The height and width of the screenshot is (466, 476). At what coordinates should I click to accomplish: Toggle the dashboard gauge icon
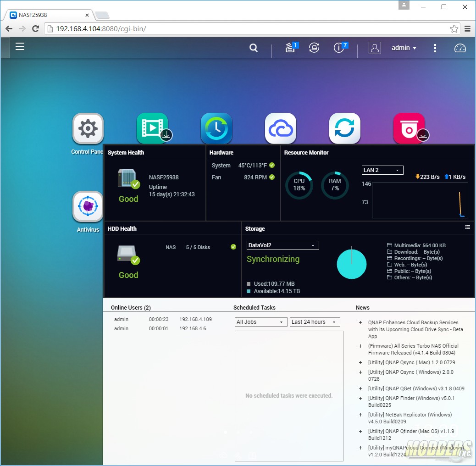(460, 48)
